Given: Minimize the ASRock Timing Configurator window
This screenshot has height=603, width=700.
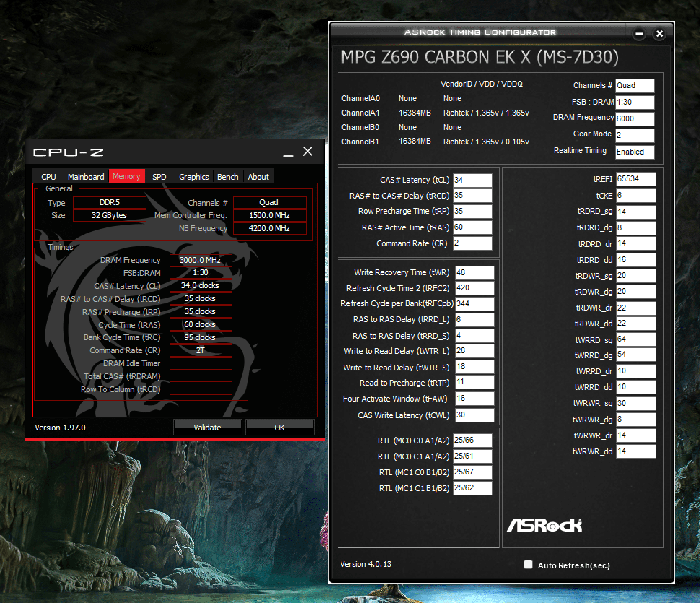Looking at the screenshot, I should coord(639,34).
